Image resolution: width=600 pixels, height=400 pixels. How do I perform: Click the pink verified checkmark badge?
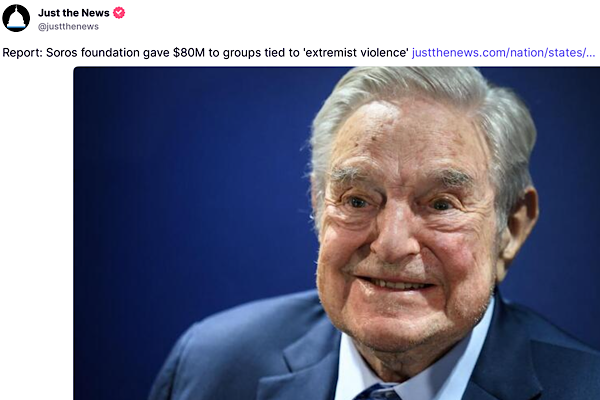point(119,13)
